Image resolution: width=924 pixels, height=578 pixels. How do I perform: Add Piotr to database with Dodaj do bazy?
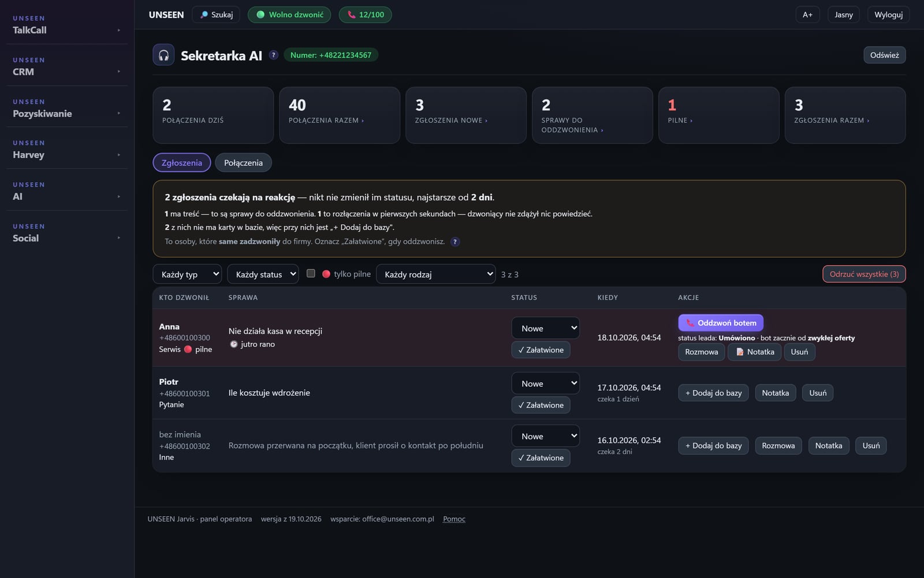[x=713, y=393]
